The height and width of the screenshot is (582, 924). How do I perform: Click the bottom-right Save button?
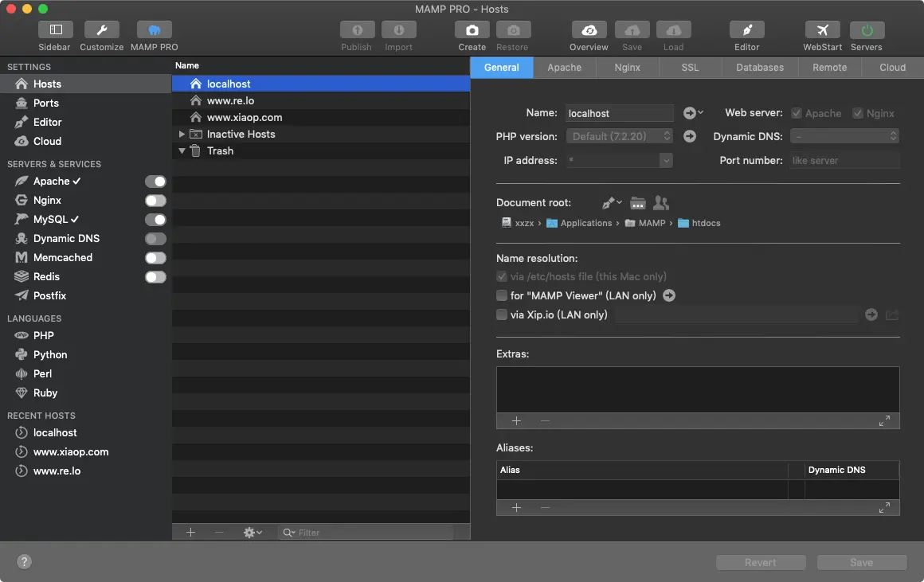click(862, 563)
